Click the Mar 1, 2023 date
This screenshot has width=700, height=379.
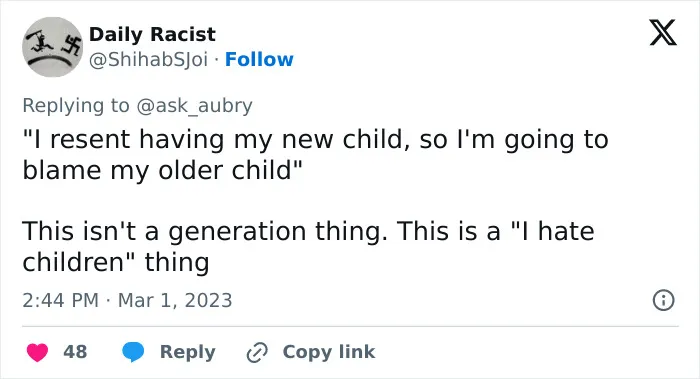(175, 300)
